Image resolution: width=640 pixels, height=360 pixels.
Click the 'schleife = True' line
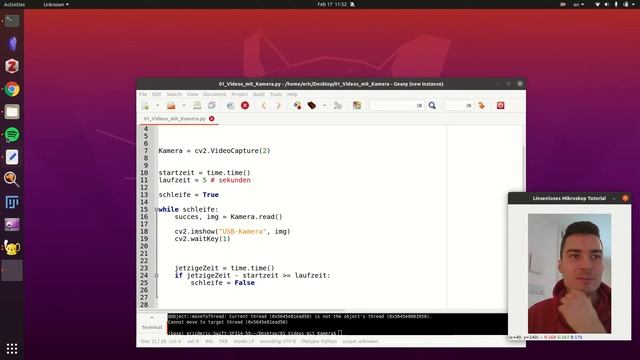pos(189,195)
